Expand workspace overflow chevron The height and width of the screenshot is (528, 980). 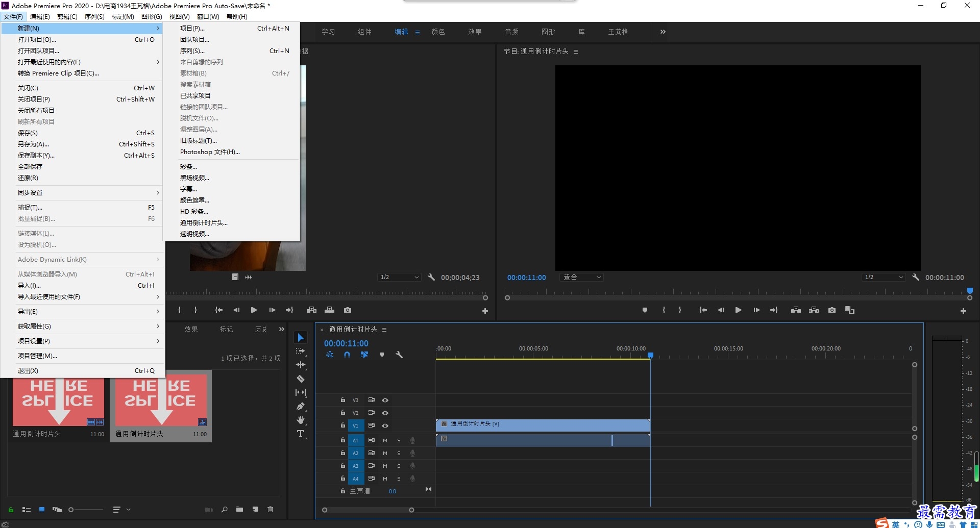point(663,32)
